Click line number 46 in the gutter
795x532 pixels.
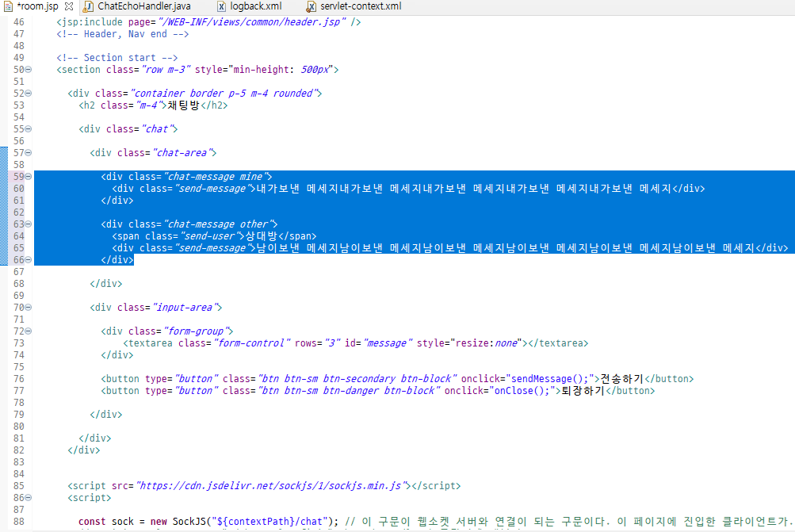[x=19, y=22]
